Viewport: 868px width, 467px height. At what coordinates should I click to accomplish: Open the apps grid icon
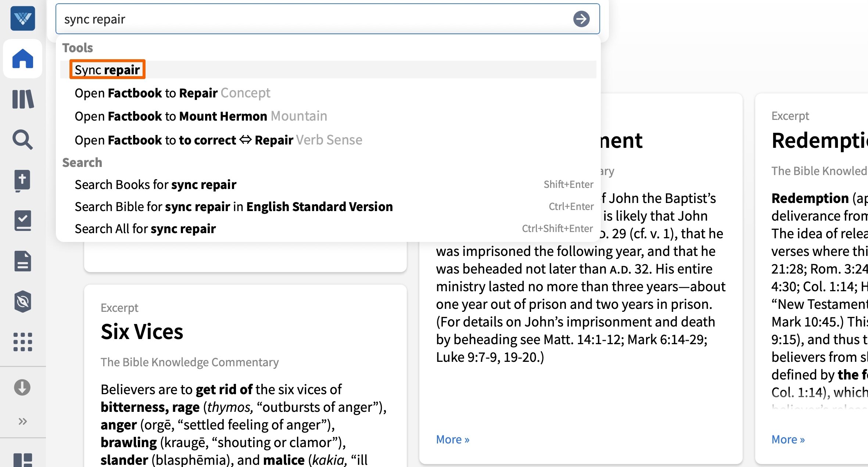click(x=23, y=342)
